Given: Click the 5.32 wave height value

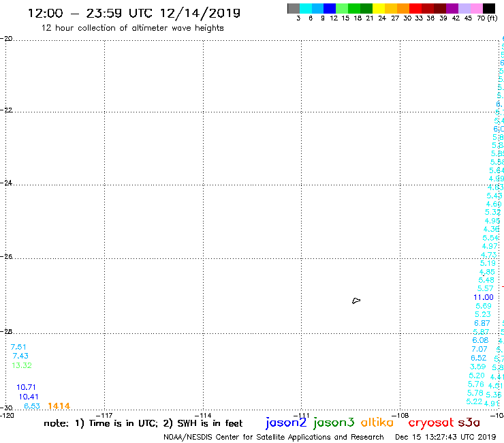Looking at the screenshot, I should (x=492, y=212).
